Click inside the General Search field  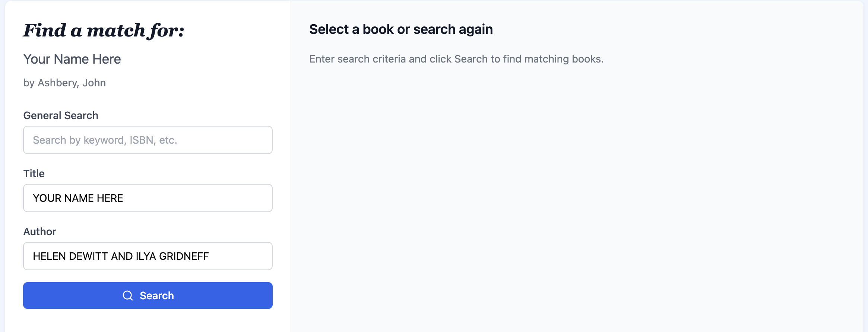pyautogui.click(x=148, y=140)
